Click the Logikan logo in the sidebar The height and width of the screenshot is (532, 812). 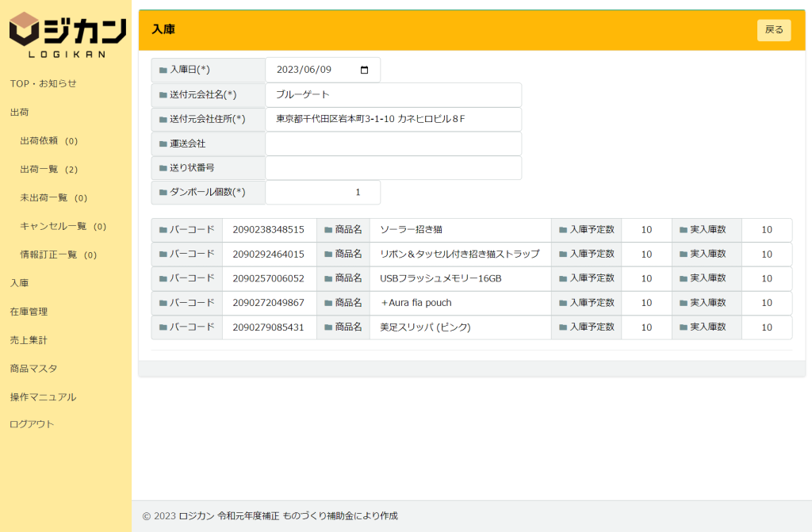pos(67,35)
